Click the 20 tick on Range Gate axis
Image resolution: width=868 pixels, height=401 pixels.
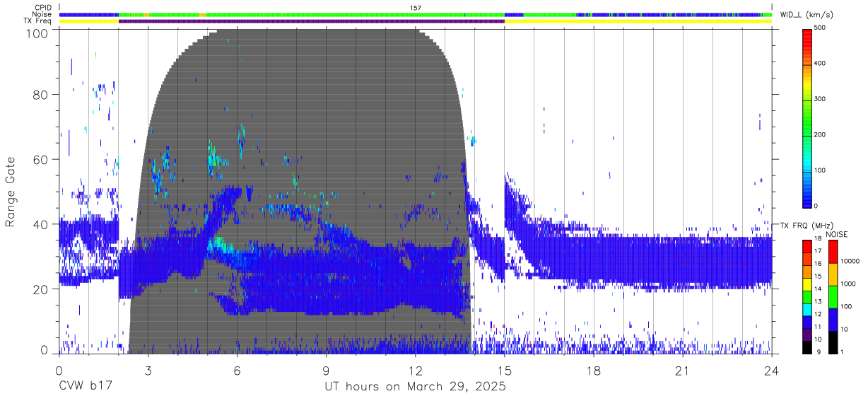click(x=42, y=289)
